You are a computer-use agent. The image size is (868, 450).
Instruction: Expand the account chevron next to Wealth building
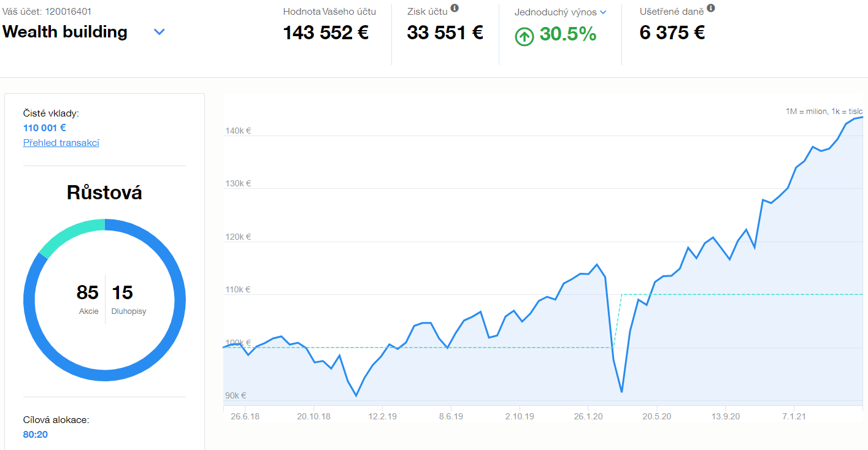[x=159, y=32]
